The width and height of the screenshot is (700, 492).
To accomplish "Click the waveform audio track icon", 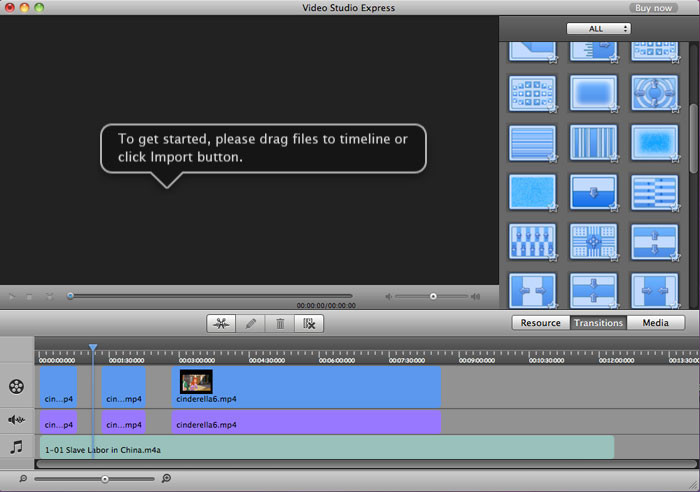I will [x=17, y=420].
